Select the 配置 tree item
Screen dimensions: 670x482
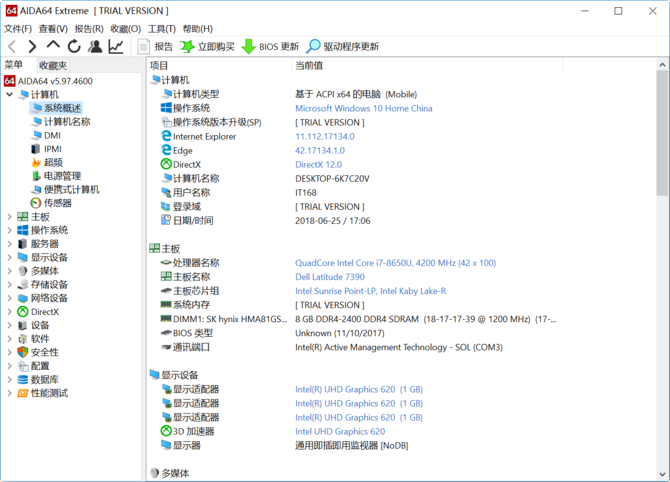pos(33,366)
